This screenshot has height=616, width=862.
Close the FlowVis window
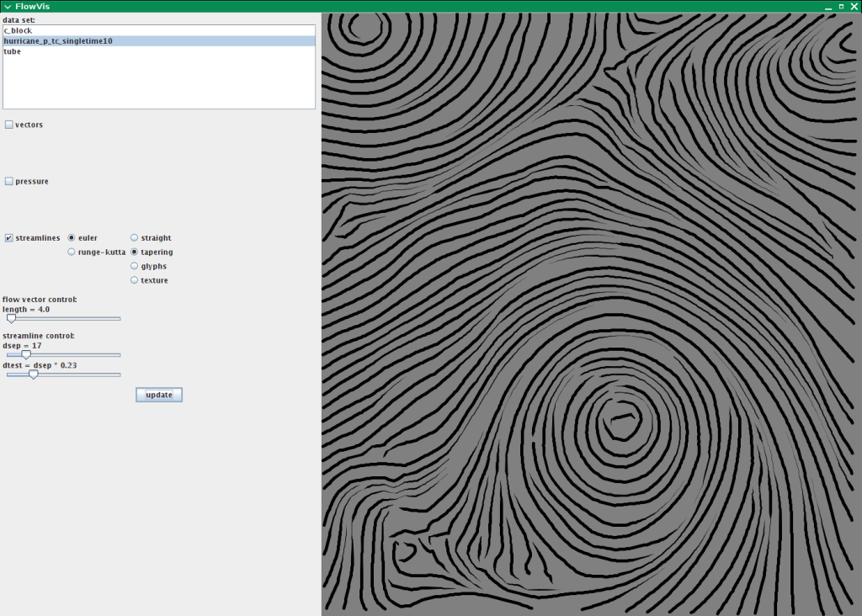point(854,6)
